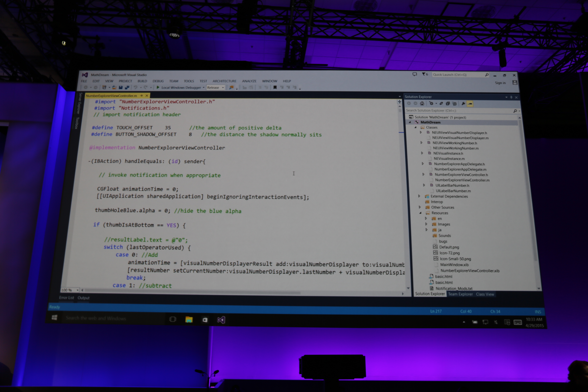Open the Error List panel tab
Screen dimensions: 588x392
coord(66,298)
